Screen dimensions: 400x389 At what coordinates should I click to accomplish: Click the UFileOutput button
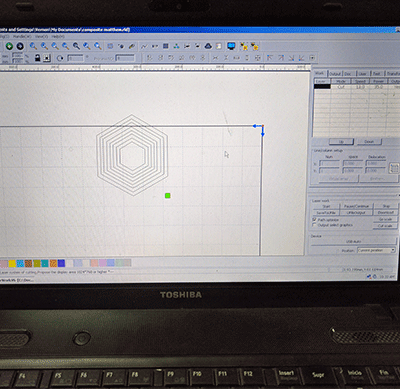pos(356,213)
